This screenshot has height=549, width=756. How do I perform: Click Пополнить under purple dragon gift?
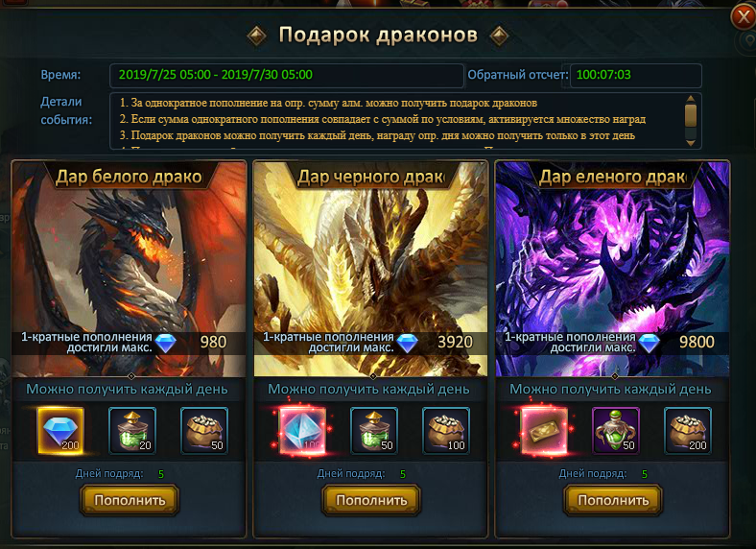(613, 500)
